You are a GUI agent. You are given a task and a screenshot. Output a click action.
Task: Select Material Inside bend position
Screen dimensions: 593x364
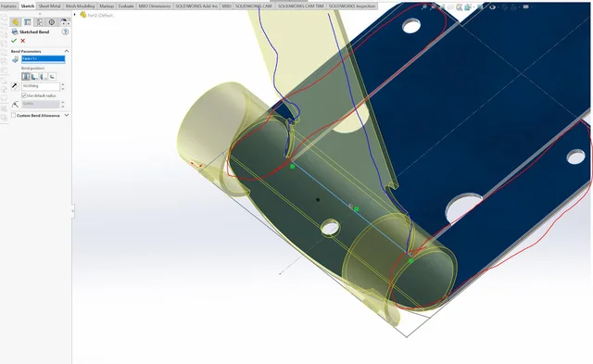pyautogui.click(x=34, y=76)
